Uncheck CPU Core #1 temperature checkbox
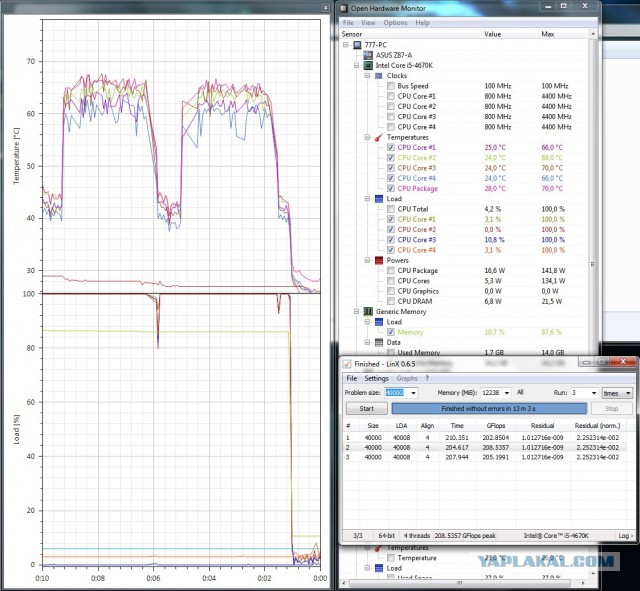This screenshot has height=591, width=640. click(391, 147)
